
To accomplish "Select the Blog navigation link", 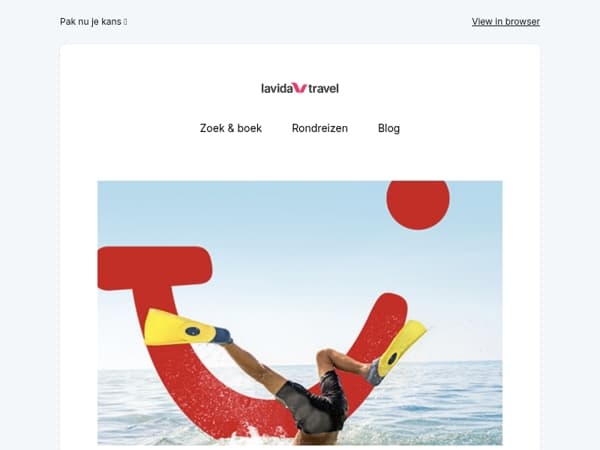I will [x=389, y=128].
